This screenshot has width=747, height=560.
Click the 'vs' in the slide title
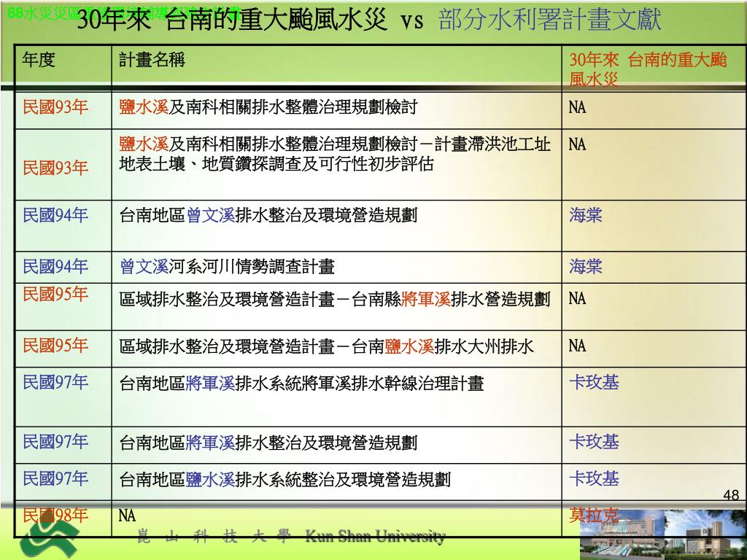pyautogui.click(x=411, y=22)
